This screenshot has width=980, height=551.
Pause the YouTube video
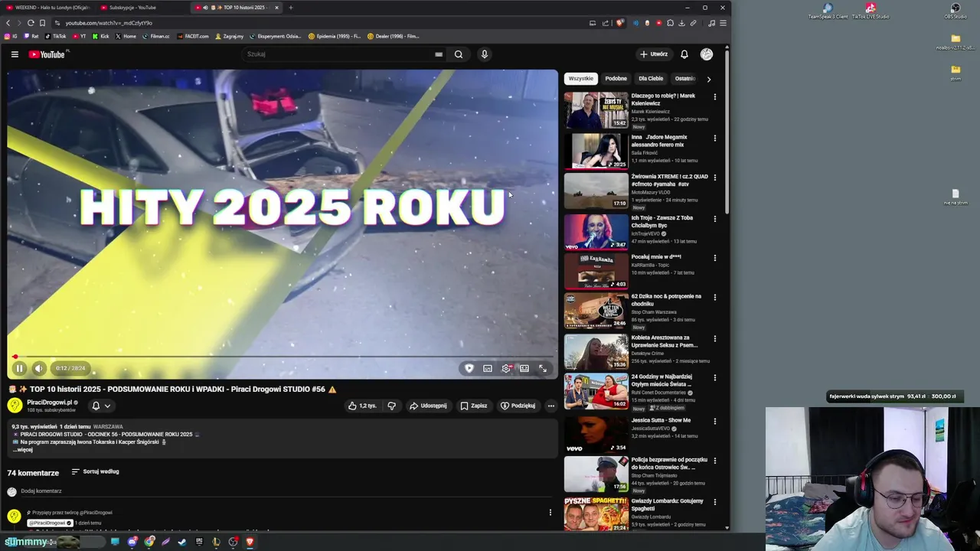point(19,368)
